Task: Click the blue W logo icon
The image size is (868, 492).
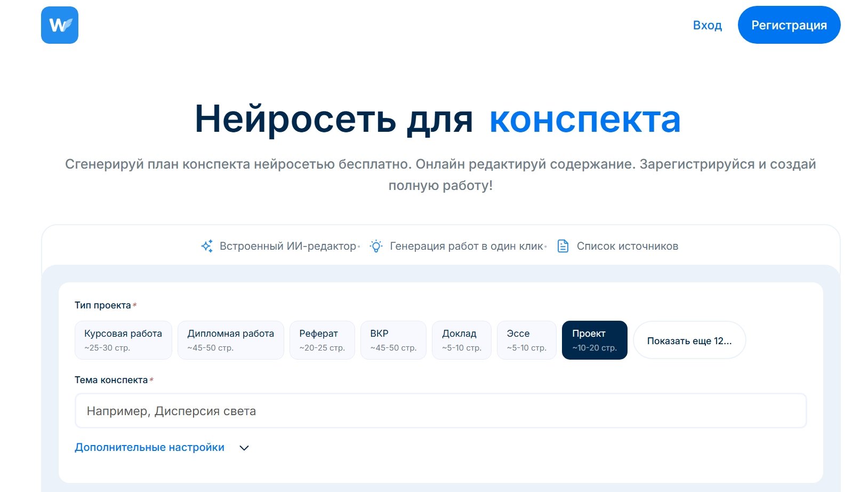Action: tap(60, 25)
